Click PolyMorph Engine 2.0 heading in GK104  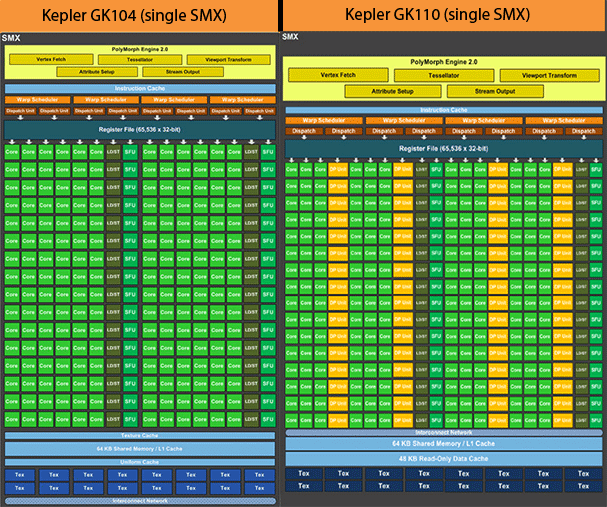click(140, 49)
